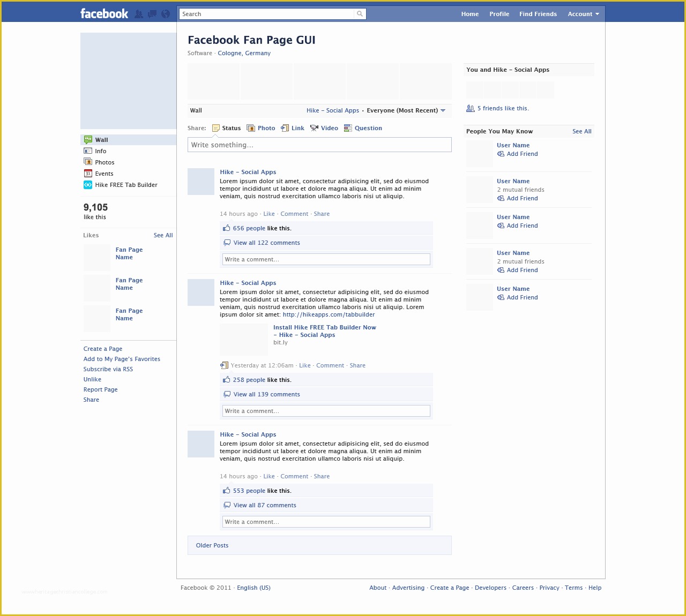Click Report Page link

point(100,389)
